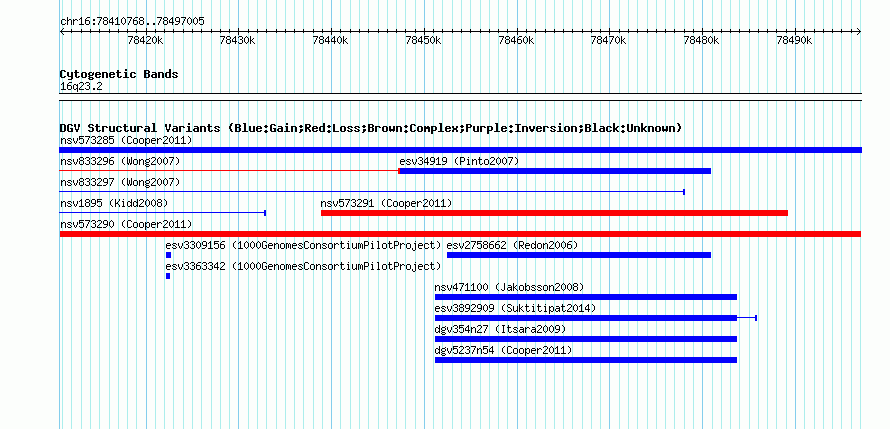Click the 78480k ruler tick label
Viewport: 890px width, 429px height.
point(702,40)
